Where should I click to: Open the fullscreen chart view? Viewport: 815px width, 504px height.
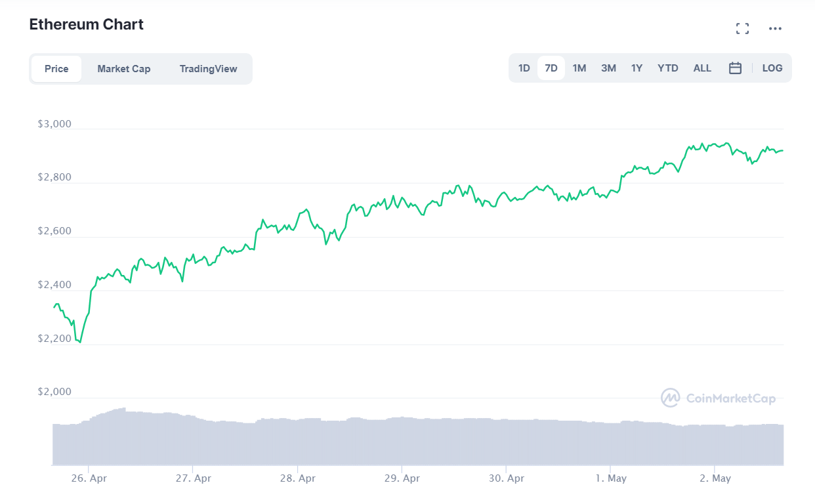(742, 28)
